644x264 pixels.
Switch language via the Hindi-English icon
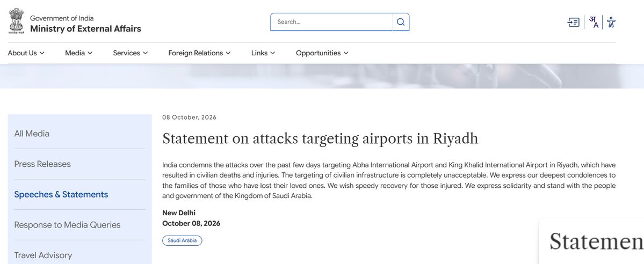[594, 22]
